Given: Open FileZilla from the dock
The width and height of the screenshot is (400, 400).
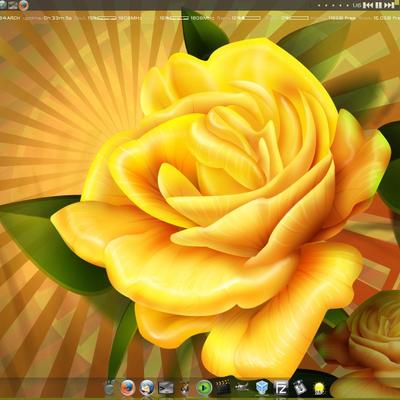Looking at the screenshot, I should [x=281, y=388].
